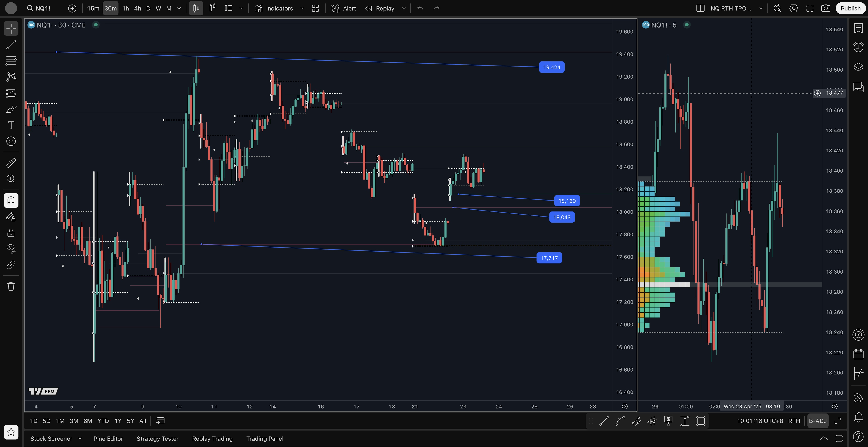
Task: Open the layout grid templates icon
Action: 315,8
